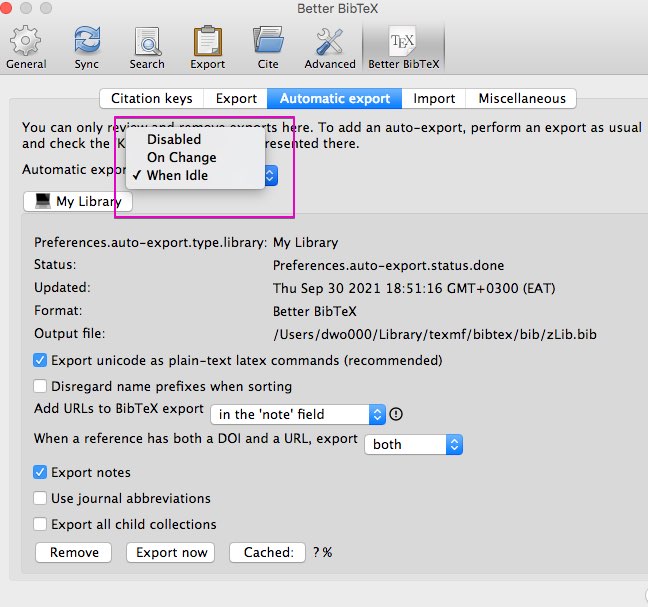Switch to the Citation keys tab
648x607 pixels.
(x=152, y=98)
